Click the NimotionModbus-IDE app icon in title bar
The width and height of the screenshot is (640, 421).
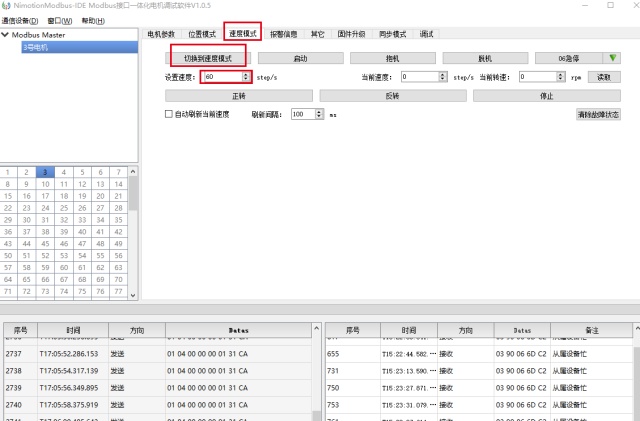6,5
